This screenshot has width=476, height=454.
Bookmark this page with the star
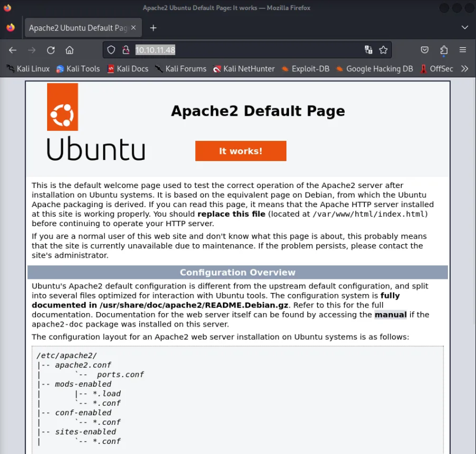point(383,50)
